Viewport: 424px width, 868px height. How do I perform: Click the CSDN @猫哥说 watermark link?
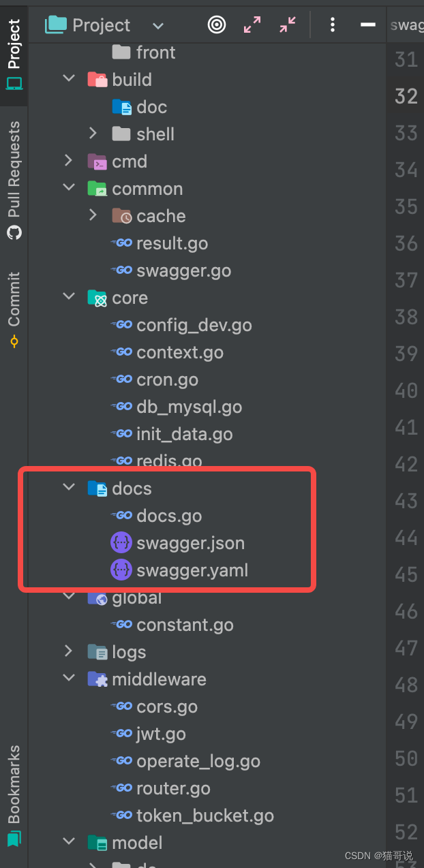click(x=379, y=855)
